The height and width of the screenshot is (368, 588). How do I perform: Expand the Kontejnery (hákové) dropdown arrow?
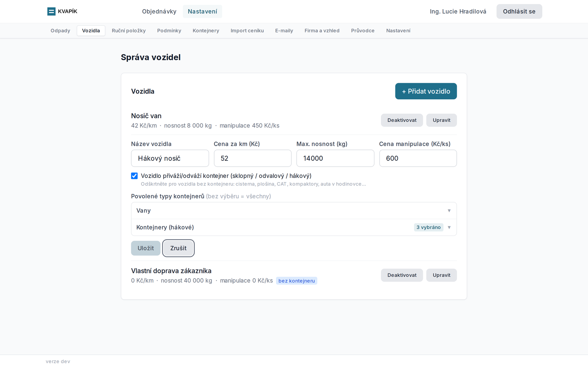pos(449,227)
